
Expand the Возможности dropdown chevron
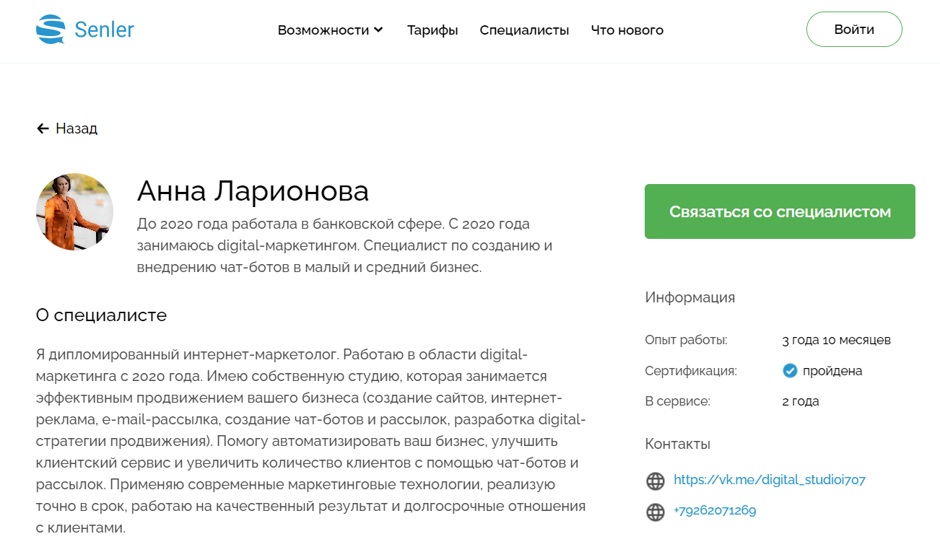click(378, 30)
